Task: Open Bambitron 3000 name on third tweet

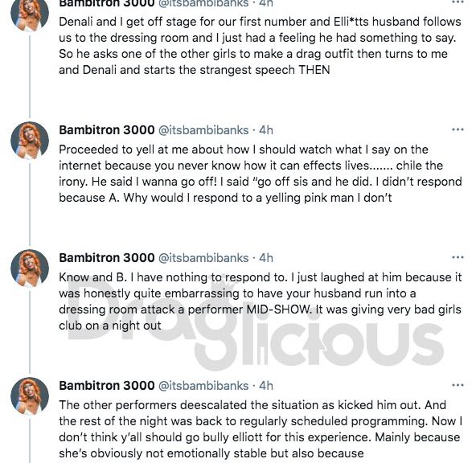Action: click(107, 257)
